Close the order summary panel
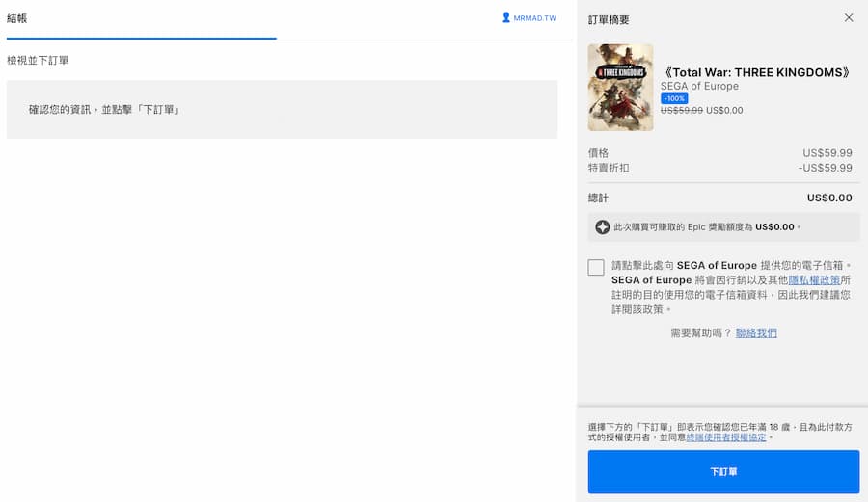The height and width of the screenshot is (502, 868). click(849, 17)
